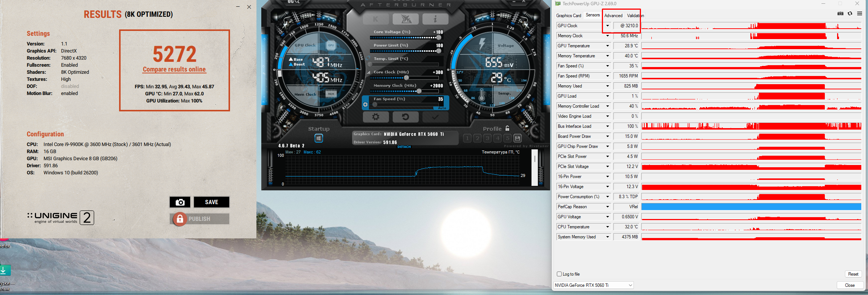Screen dimensions: 868x295
Task: Click the GPU-Z Close button
Action: pyautogui.click(x=850, y=285)
